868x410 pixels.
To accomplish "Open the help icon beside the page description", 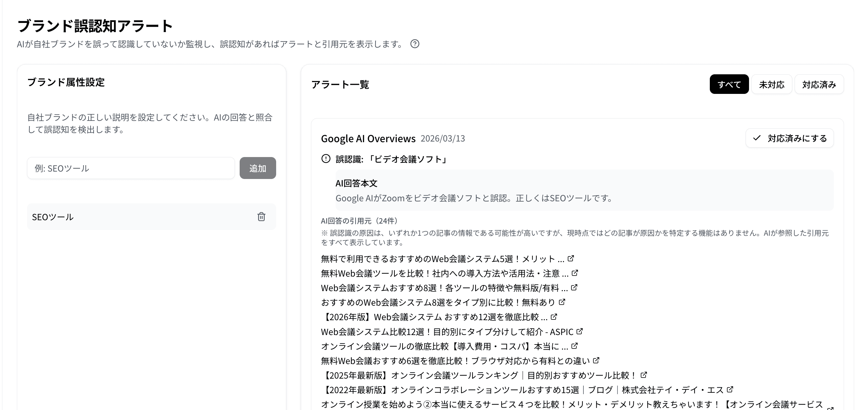I will [415, 44].
